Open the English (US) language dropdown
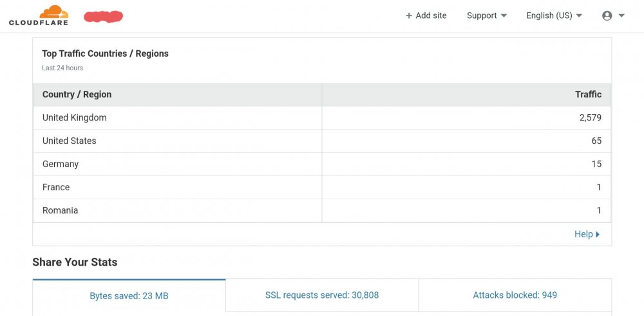Image resolution: width=644 pixels, height=316 pixels. [x=554, y=15]
